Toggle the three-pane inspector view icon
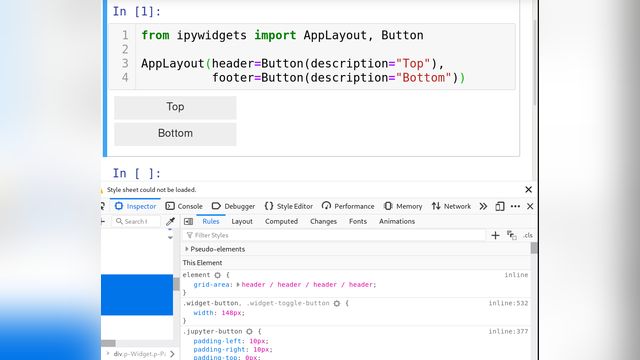The image size is (640, 360). [x=188, y=221]
